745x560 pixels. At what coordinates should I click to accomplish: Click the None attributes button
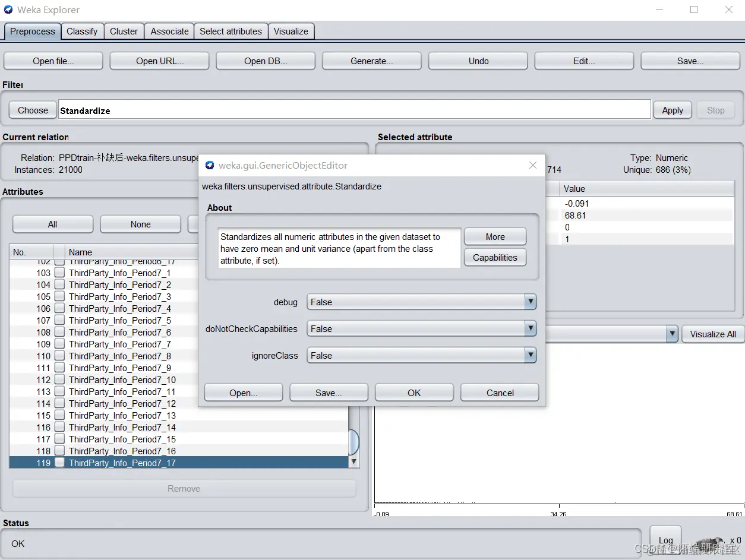[141, 224]
